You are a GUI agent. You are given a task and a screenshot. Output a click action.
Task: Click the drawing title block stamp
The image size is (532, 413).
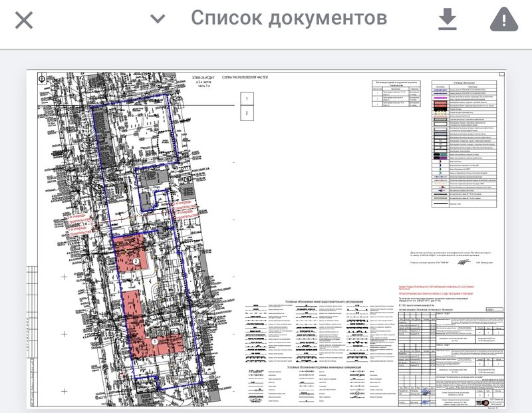click(x=451, y=359)
